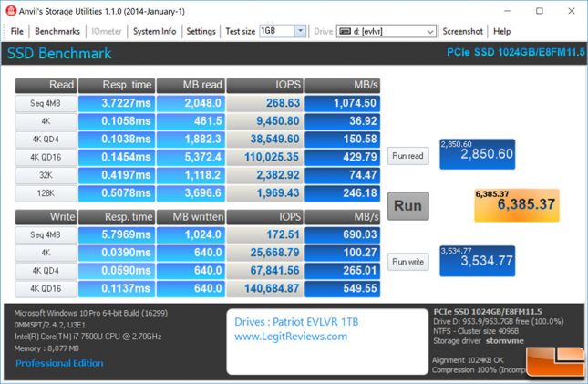Click the Write column header
This screenshot has height=384, width=588.
(46, 216)
